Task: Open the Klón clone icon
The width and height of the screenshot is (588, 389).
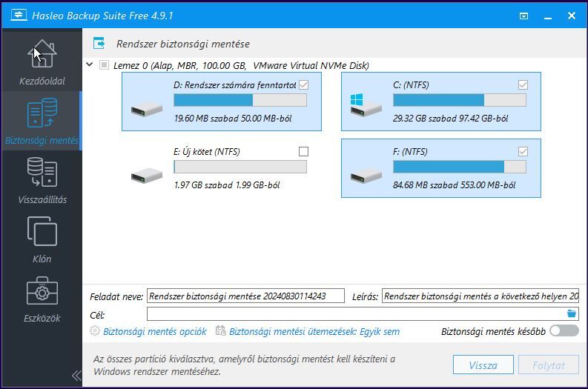Action: (x=42, y=231)
